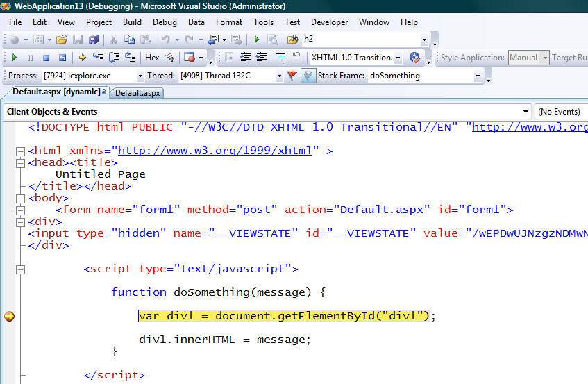Switch to the Default.aspx tab
The height and width of the screenshot is (384, 588).
tap(137, 93)
